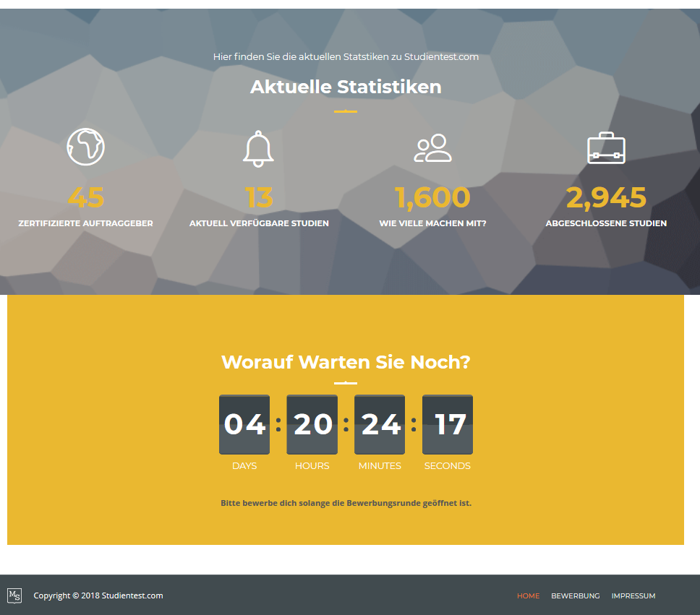This screenshot has width=700, height=615.
Task: Click the MS logo in the footer
Action: 14,595
